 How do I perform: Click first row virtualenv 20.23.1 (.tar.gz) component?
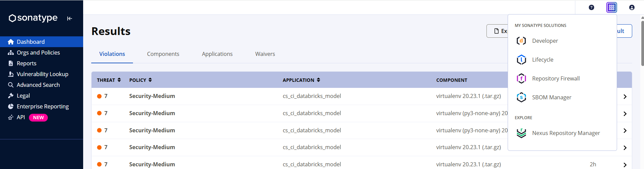coord(468,96)
